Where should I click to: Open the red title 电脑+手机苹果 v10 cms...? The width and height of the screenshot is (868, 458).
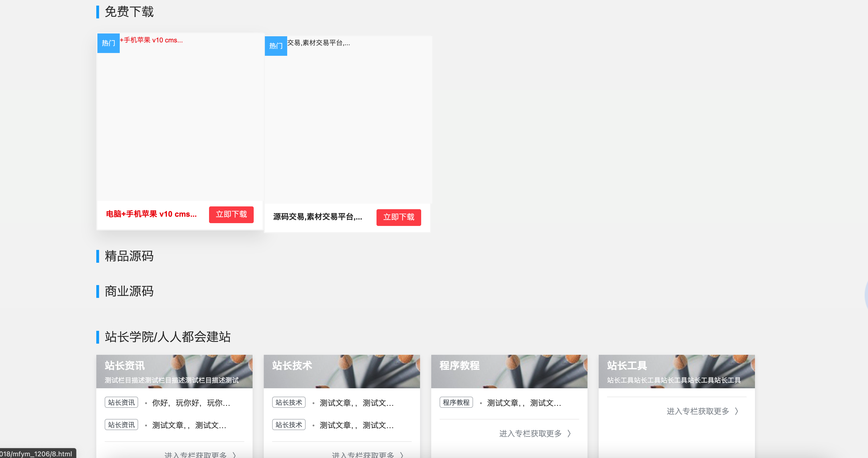[151, 214]
